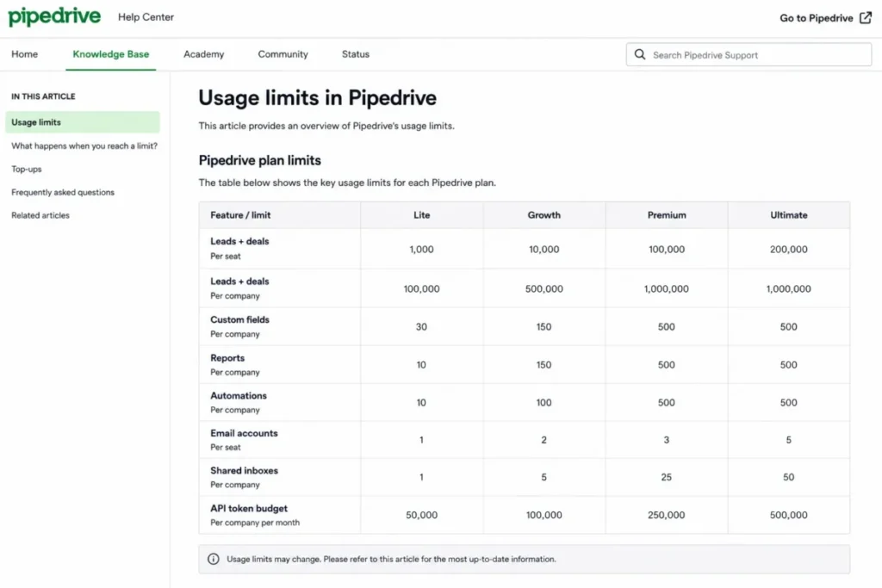This screenshot has height=588, width=882.
Task: Click the external link icon beside Go to Pipedrive
Action: click(x=866, y=17)
